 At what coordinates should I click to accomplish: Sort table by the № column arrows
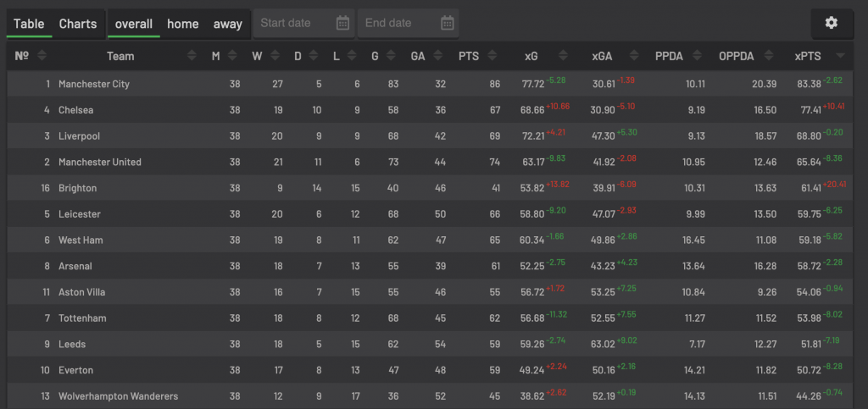pyautogui.click(x=42, y=56)
